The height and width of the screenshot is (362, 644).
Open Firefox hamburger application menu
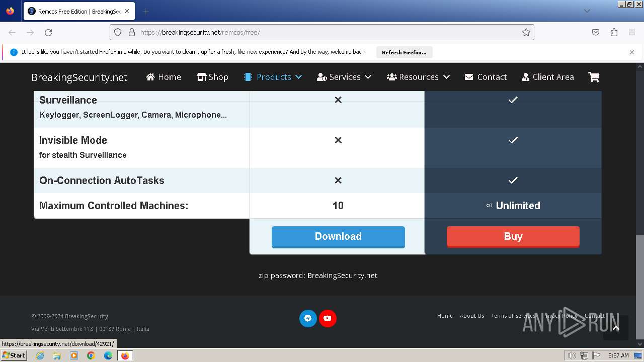[632, 32]
